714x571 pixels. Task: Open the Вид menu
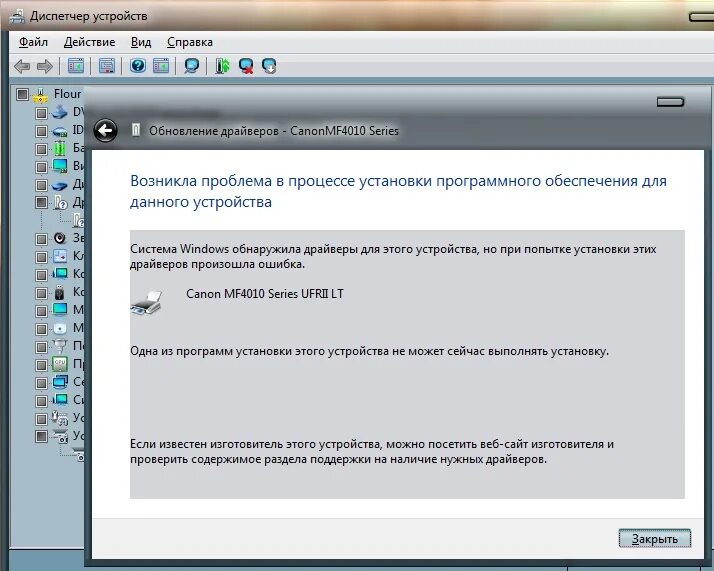(x=141, y=42)
